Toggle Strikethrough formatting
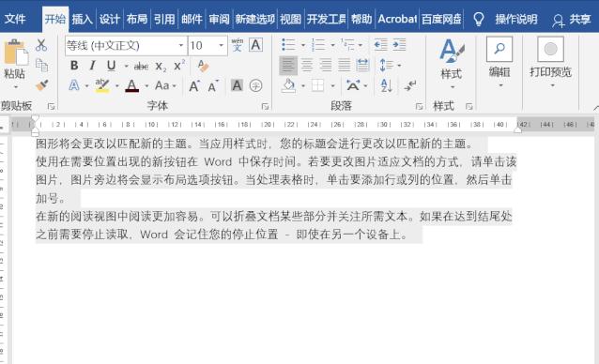 click(x=141, y=67)
